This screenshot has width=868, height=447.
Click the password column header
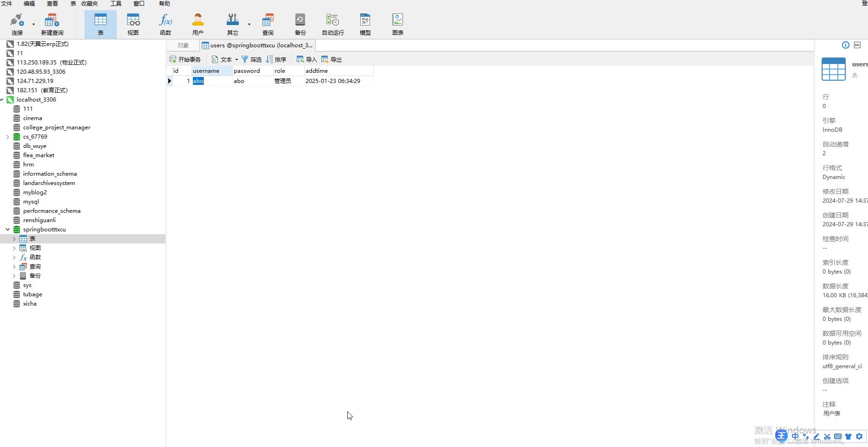coord(253,71)
